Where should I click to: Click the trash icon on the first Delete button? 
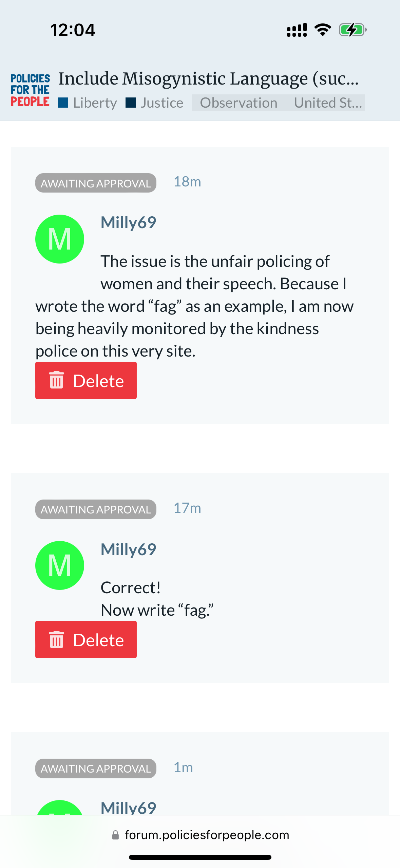coord(56,380)
